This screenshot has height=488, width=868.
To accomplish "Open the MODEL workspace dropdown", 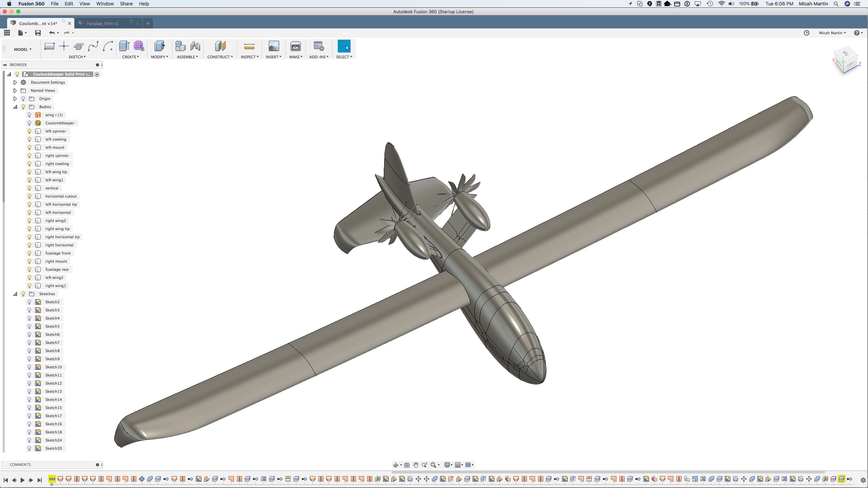I will click(x=23, y=49).
